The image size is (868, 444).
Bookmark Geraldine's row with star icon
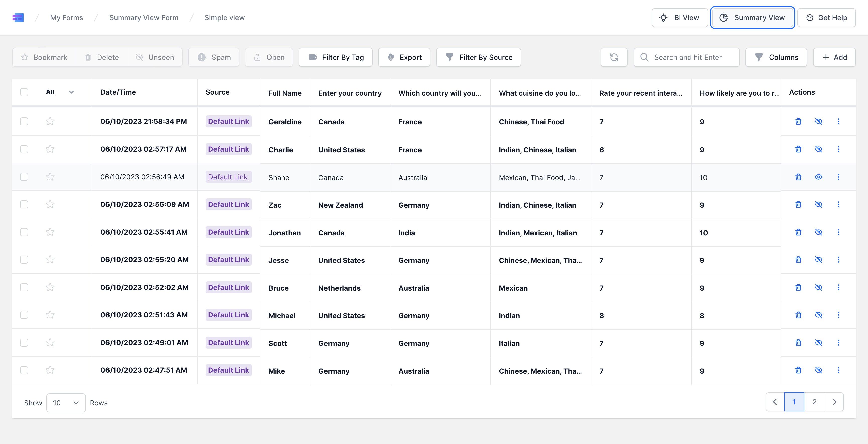click(x=50, y=121)
